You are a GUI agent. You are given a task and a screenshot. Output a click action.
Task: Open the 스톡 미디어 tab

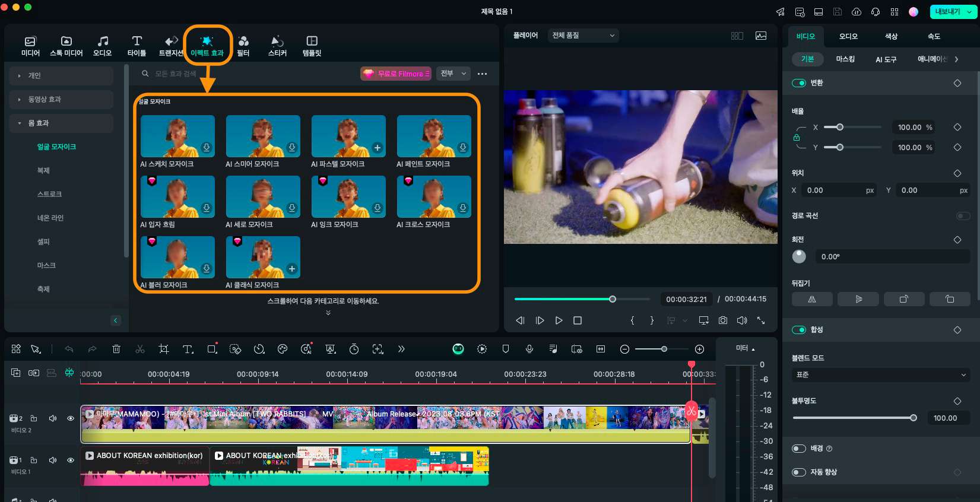click(x=66, y=46)
